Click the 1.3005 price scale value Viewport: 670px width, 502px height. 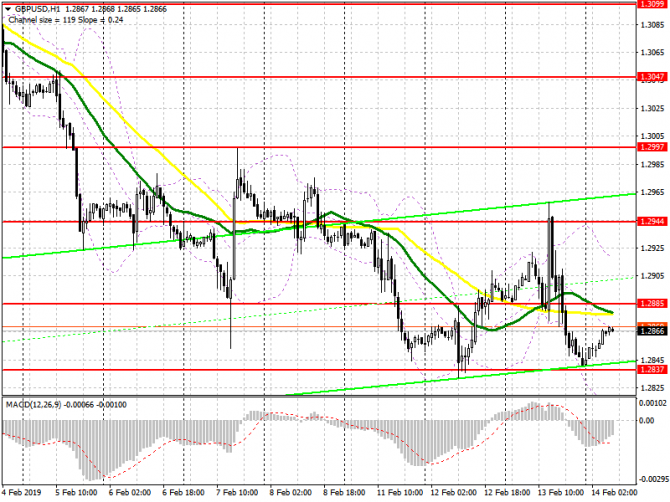click(653, 136)
